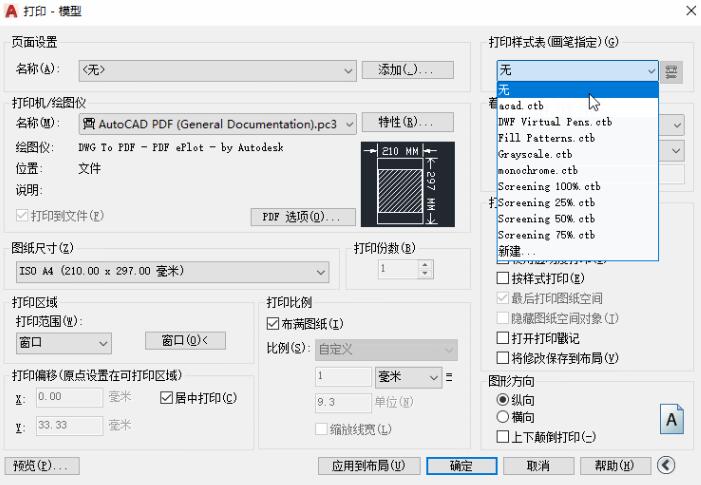Click the 窗口(O)< window pick button
This screenshot has height=485, width=701.
(185, 341)
